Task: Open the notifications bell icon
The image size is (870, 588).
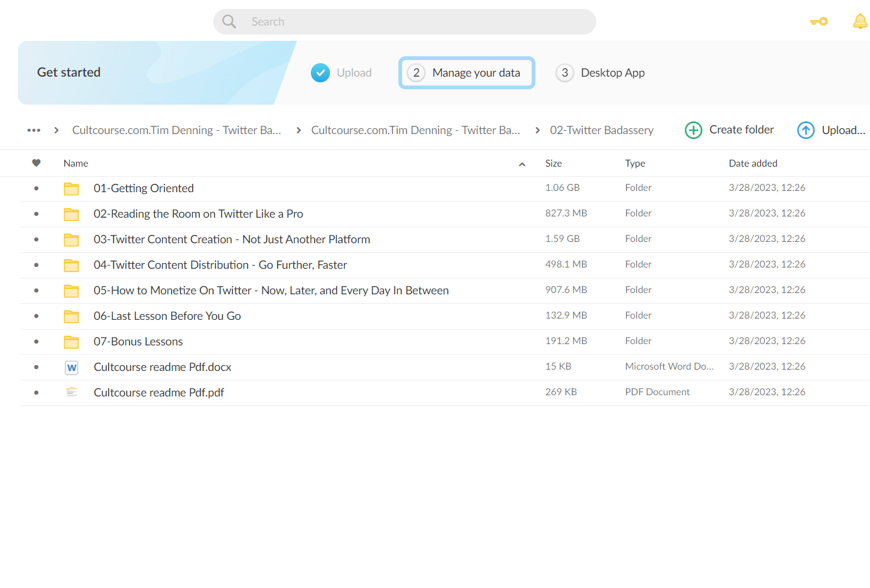Action: [860, 22]
